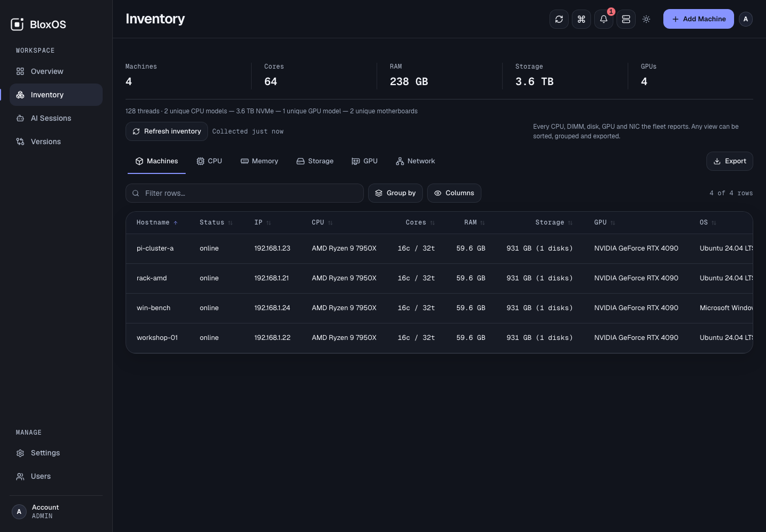Open the user avatar menu in header

pyautogui.click(x=746, y=19)
